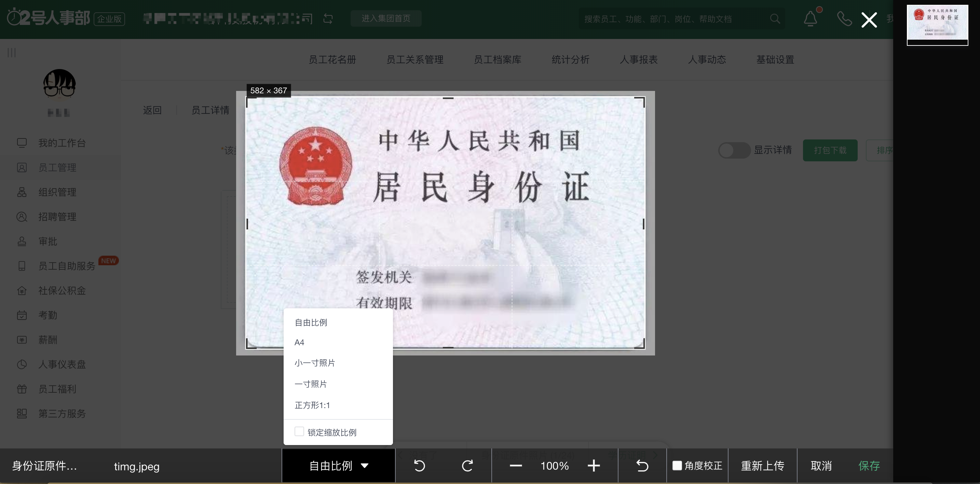Choose A4 from the ratio list
This screenshot has width=980, height=484.
point(299,342)
